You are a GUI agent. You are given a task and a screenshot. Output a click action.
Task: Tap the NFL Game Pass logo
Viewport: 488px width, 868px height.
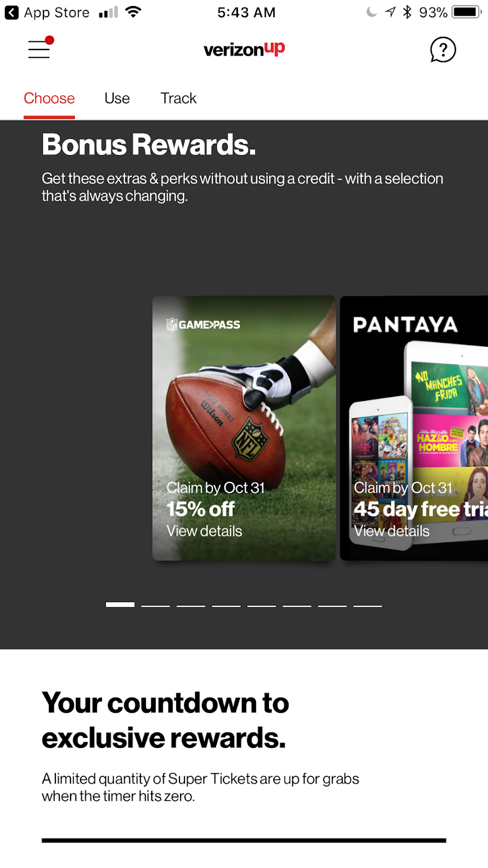click(x=203, y=324)
